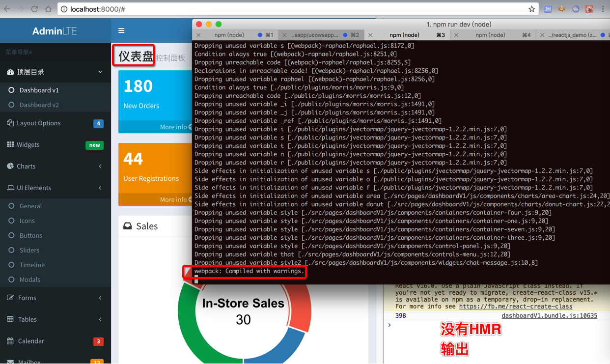Click the green new badge on Widgets
The height and width of the screenshot is (364, 610).
click(x=95, y=145)
